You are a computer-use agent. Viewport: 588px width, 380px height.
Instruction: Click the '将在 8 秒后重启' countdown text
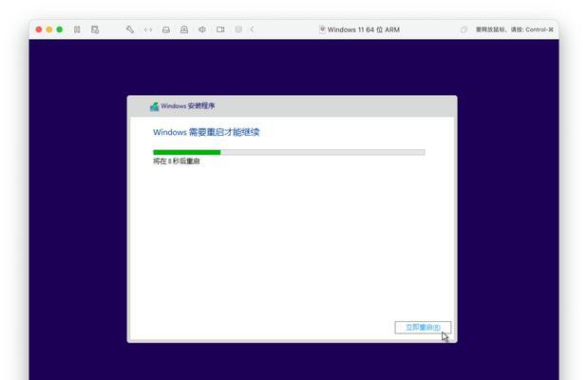tap(177, 161)
